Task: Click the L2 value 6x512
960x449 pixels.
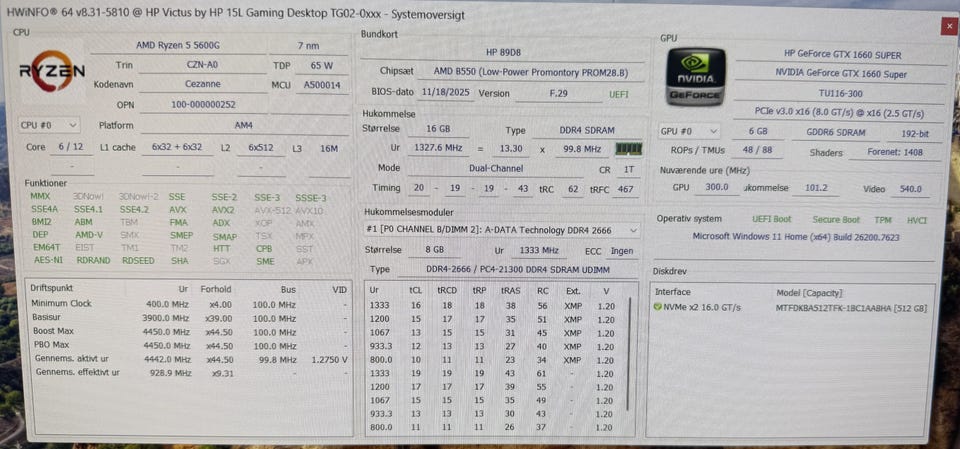Action: [x=261, y=148]
